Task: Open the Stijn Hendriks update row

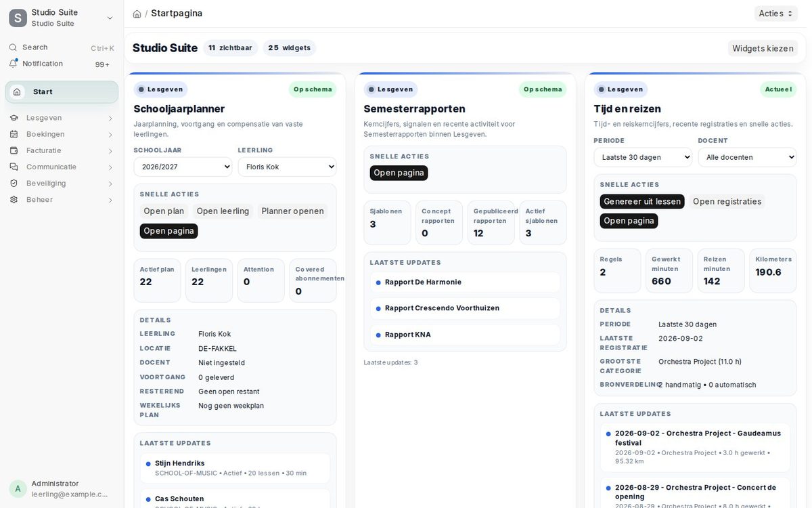Action: tap(235, 468)
